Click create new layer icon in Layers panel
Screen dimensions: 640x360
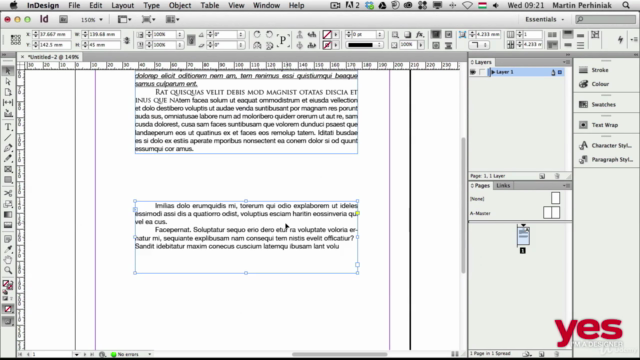pyautogui.click(x=542, y=176)
